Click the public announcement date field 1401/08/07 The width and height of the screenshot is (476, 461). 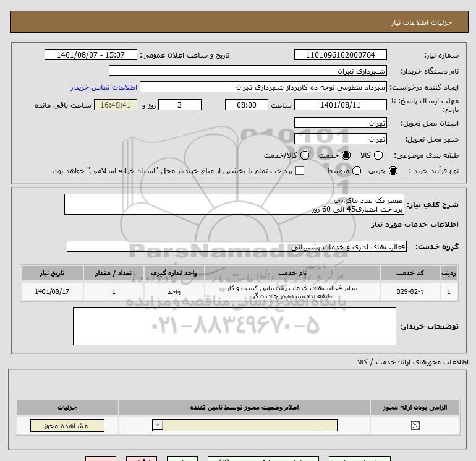tap(90, 54)
